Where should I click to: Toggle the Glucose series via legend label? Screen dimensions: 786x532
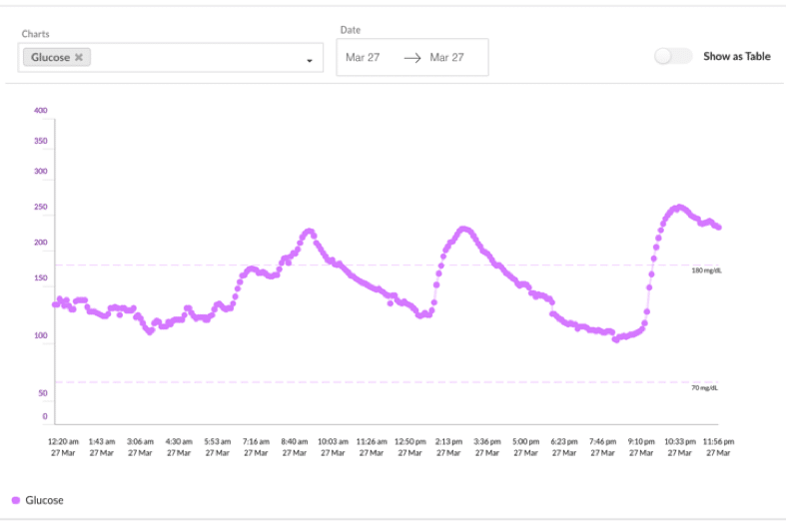click(x=44, y=500)
